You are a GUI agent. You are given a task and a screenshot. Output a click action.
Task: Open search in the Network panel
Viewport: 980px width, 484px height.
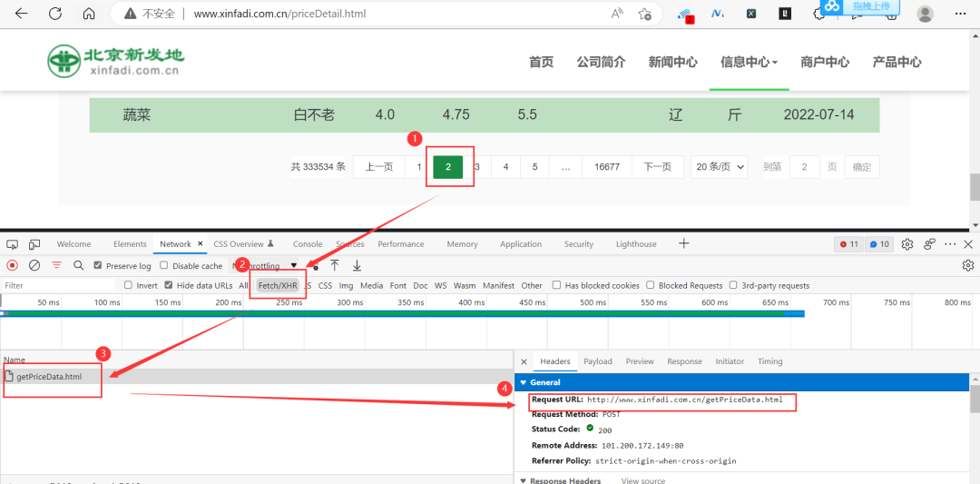pos(78,265)
